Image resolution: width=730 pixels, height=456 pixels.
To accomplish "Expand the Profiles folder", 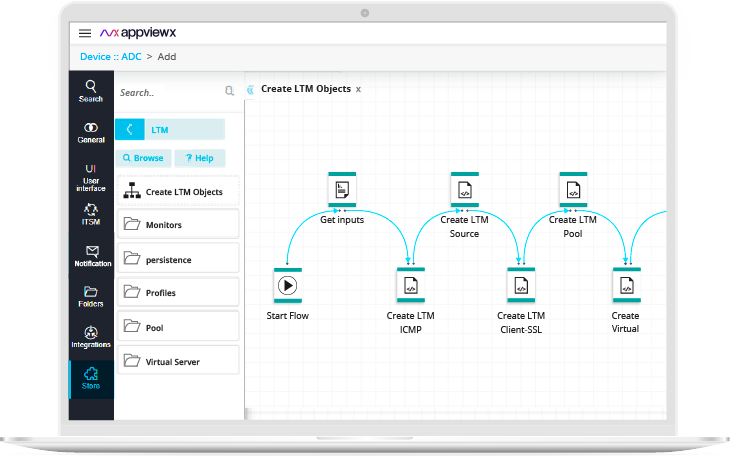I will 178,293.
